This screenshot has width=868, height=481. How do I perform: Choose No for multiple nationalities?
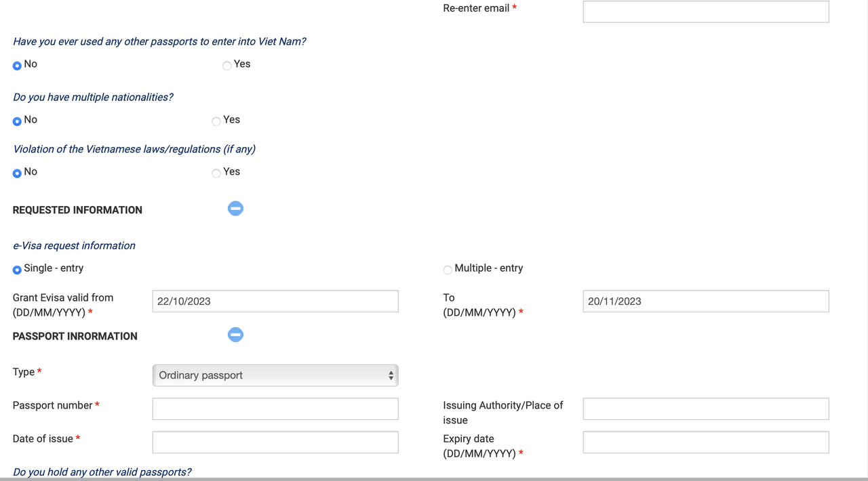[17, 121]
